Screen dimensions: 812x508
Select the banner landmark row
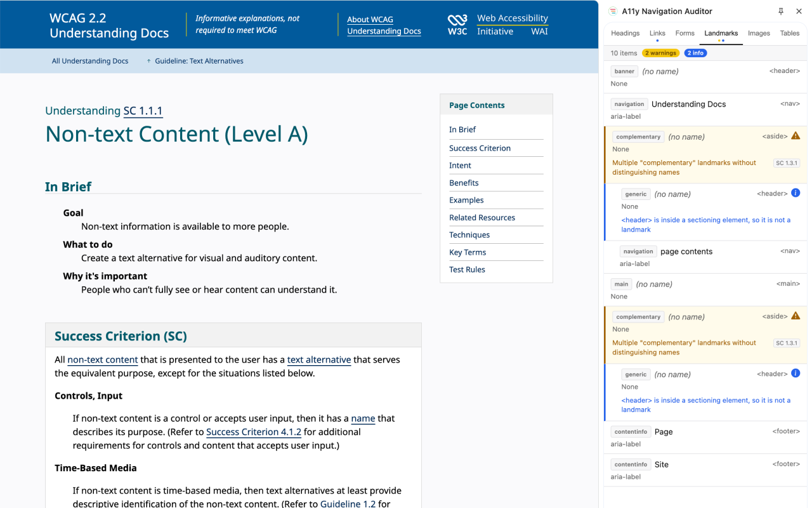pyautogui.click(x=705, y=77)
